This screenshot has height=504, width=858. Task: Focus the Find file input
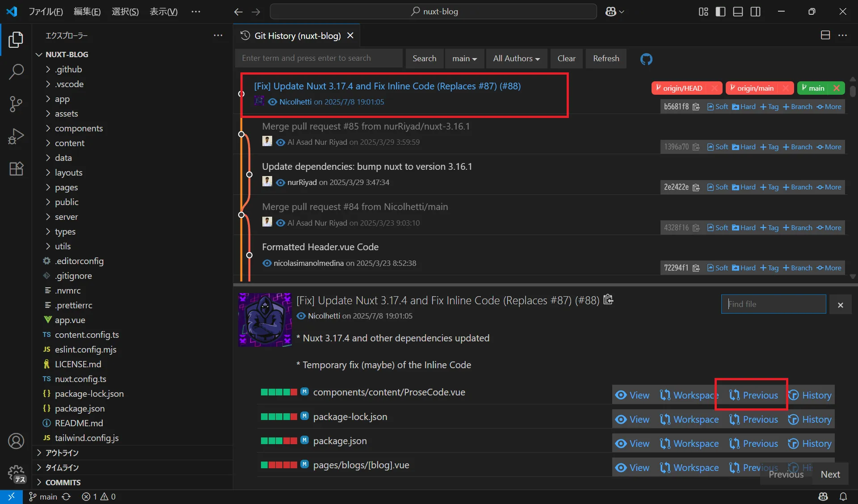pyautogui.click(x=774, y=304)
